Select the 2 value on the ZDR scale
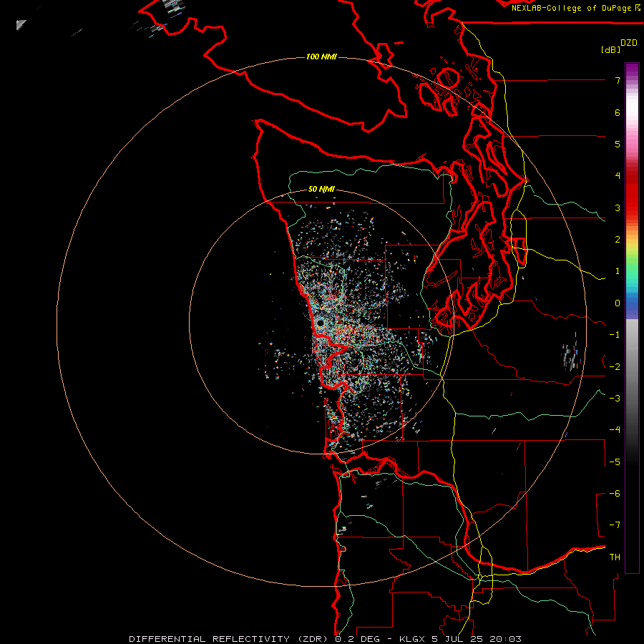The height and width of the screenshot is (644, 644). pos(618,240)
